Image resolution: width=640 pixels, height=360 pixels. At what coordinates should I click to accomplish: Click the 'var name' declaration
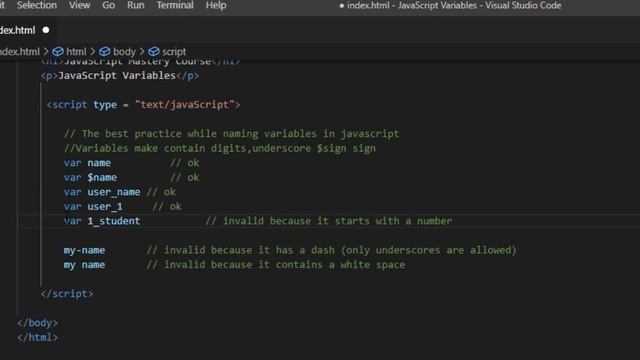(x=87, y=163)
